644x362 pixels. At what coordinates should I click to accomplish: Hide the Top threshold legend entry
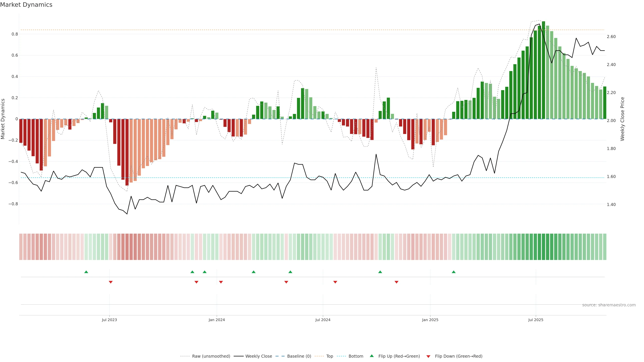click(330, 356)
